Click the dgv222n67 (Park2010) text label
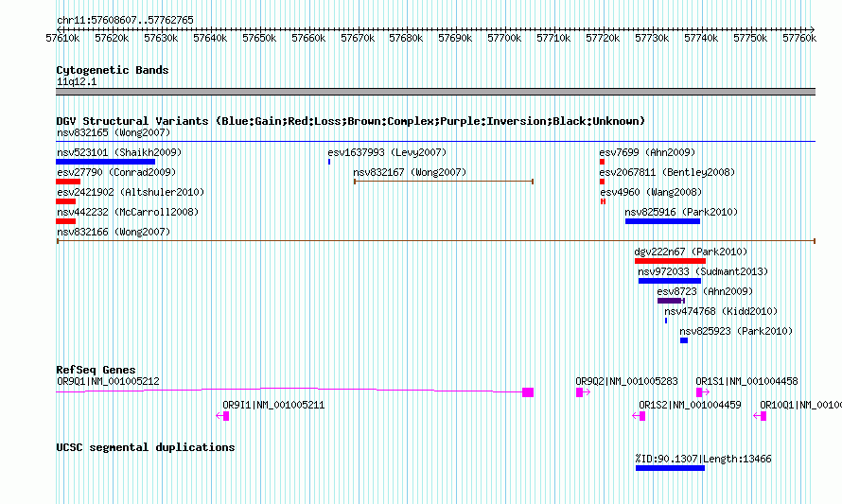The height and width of the screenshot is (504, 842). pos(692,252)
